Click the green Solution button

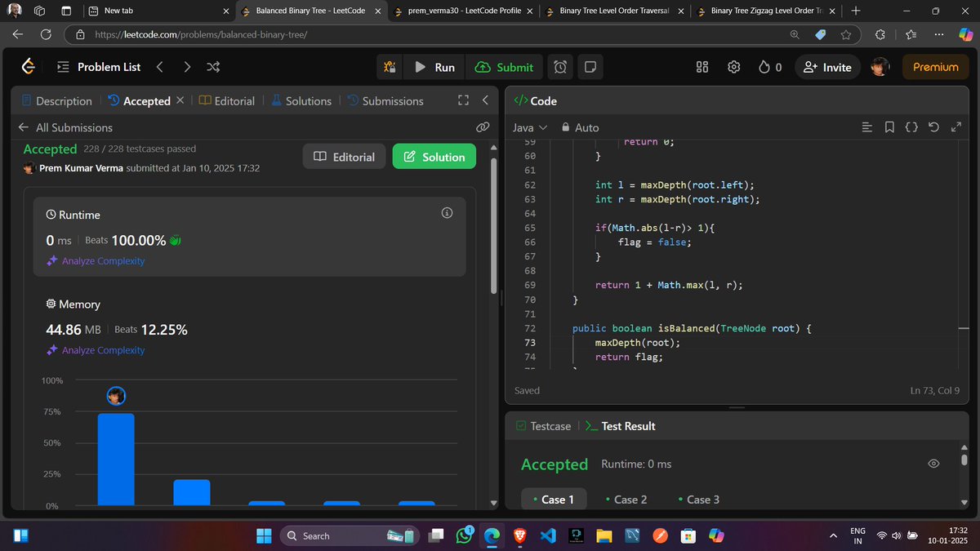click(x=434, y=157)
